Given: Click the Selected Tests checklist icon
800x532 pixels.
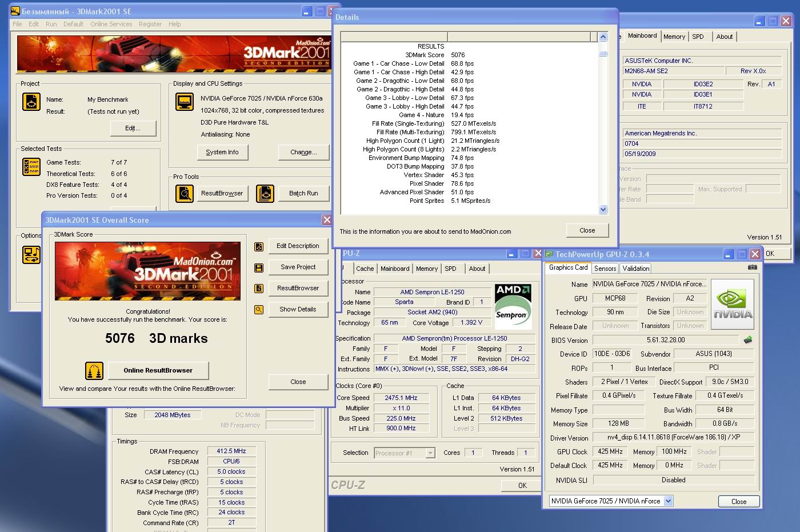Looking at the screenshot, I should (x=31, y=167).
